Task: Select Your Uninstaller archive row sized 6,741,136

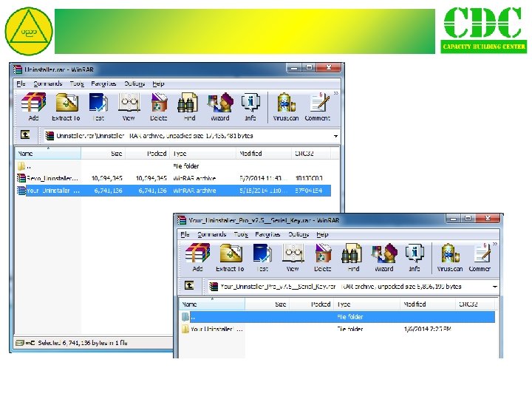Action: [173, 191]
